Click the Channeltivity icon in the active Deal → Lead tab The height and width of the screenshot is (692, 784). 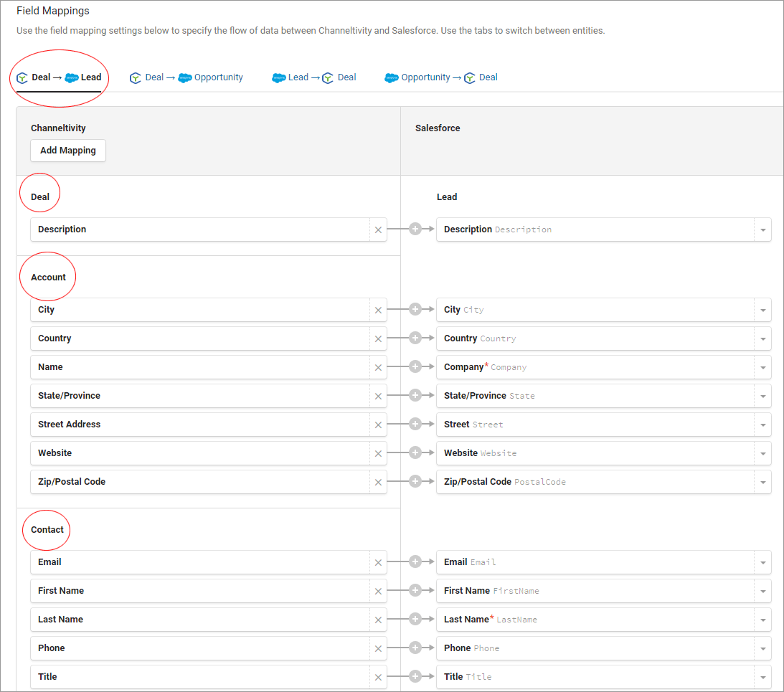point(22,77)
